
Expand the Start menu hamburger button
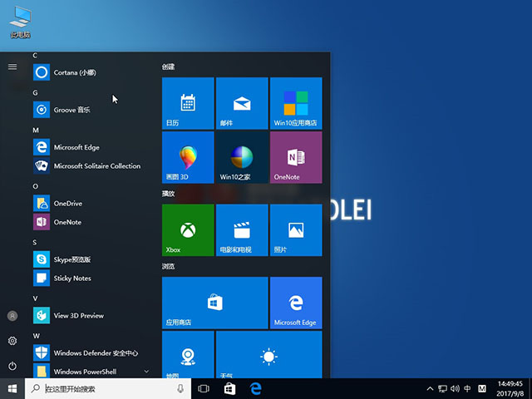(x=12, y=66)
